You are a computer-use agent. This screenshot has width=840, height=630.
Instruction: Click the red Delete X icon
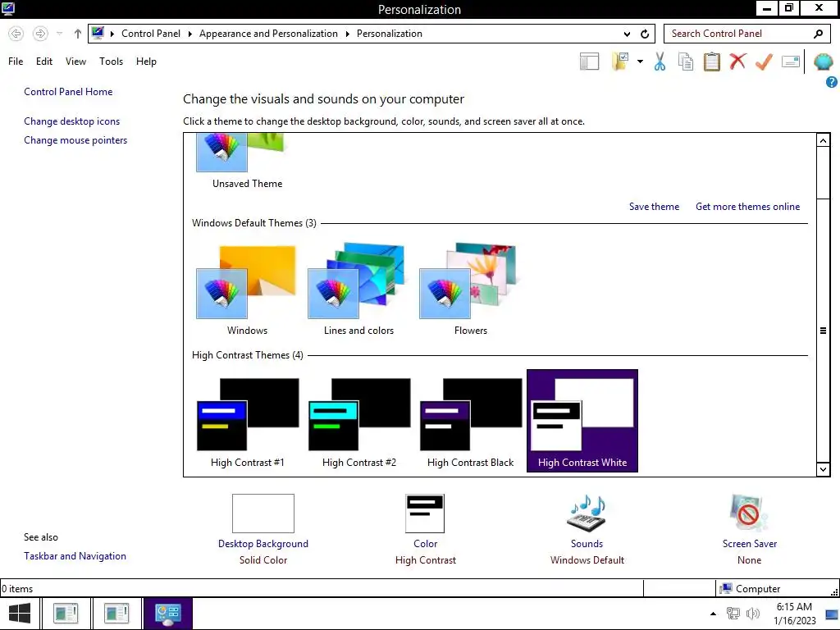pyautogui.click(x=737, y=61)
